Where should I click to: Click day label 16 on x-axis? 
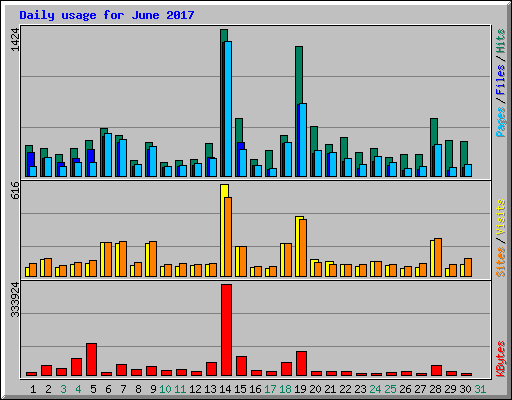coord(255,389)
